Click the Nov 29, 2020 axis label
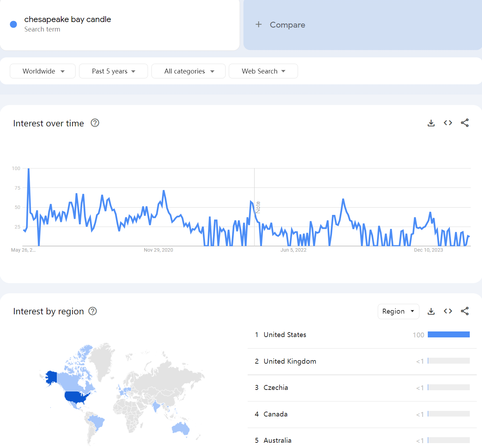The height and width of the screenshot is (448, 482). (x=158, y=250)
